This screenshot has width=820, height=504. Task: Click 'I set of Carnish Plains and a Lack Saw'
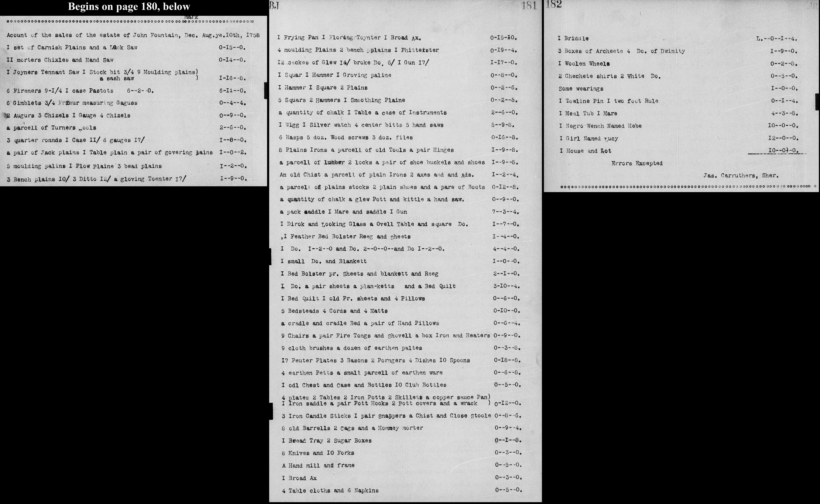coord(72,48)
